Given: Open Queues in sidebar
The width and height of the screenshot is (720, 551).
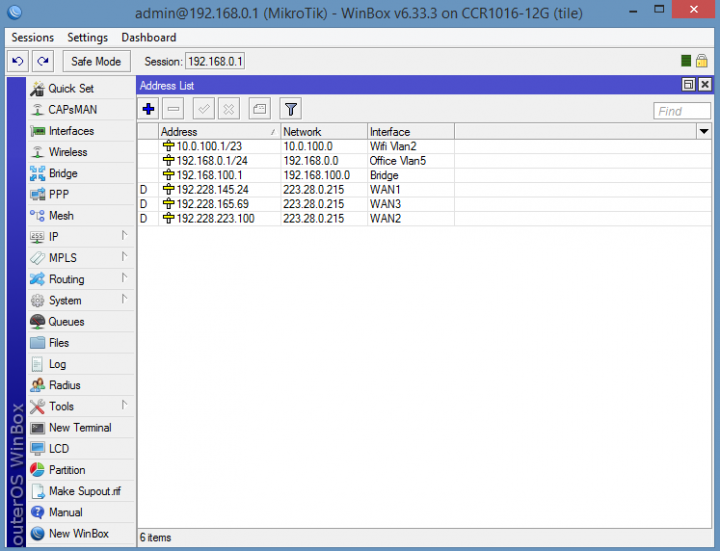Looking at the screenshot, I should (x=81, y=322).
